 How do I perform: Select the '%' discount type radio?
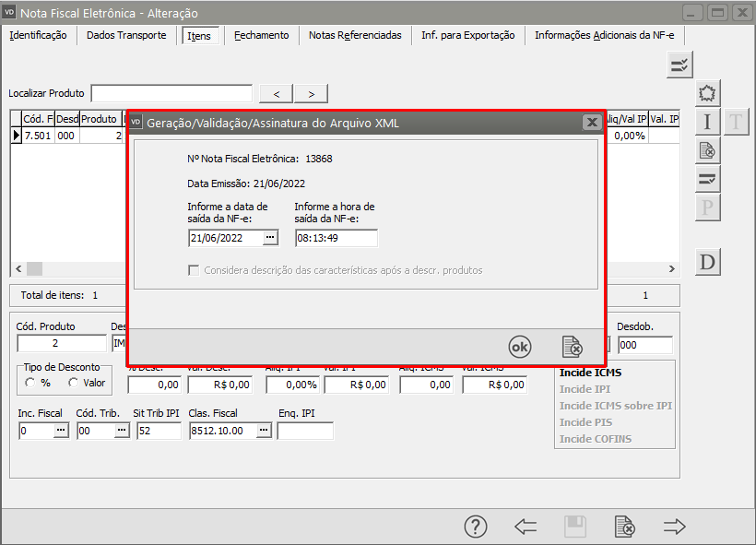30,383
